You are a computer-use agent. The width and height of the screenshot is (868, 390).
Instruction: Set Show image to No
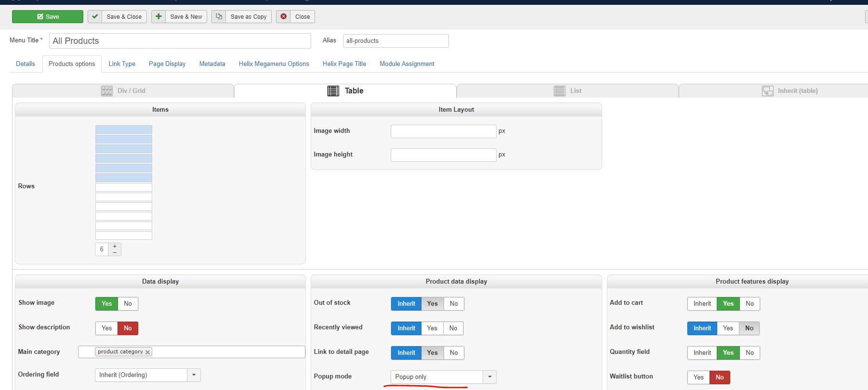pos(128,304)
